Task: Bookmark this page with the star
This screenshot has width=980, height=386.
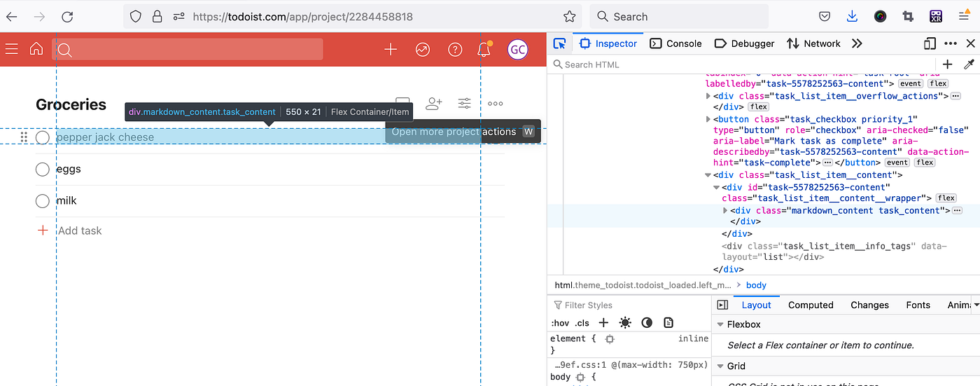Action: coord(570,17)
